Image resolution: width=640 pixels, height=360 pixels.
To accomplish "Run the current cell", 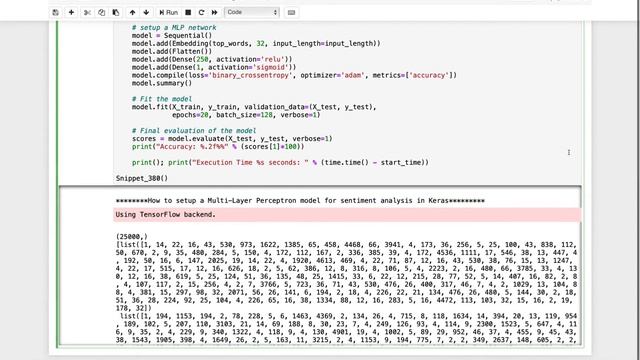I will coord(168,13).
